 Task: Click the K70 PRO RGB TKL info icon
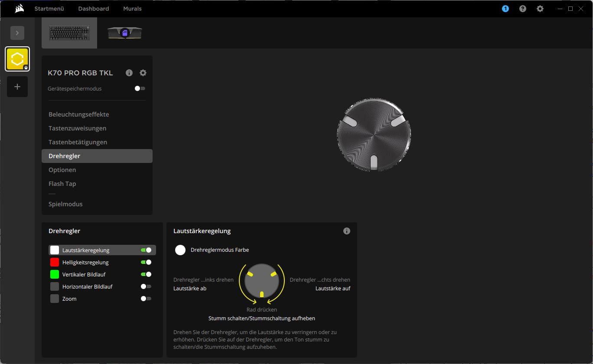(129, 73)
